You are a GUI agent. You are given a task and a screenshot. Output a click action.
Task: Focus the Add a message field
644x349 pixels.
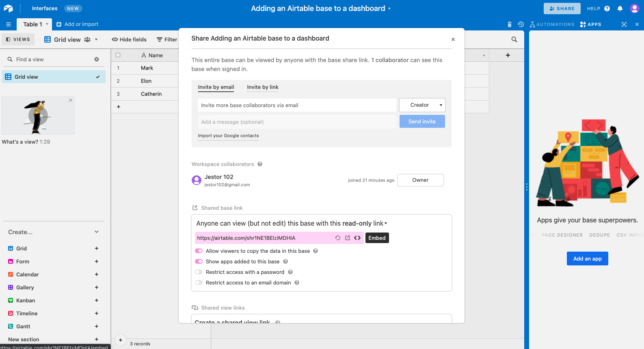297,122
